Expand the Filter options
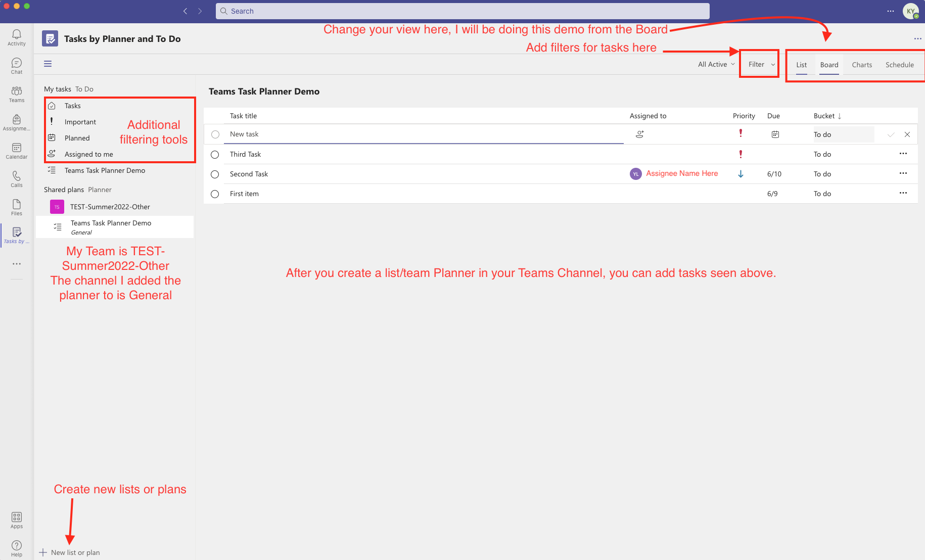Viewport: 925px width, 560px height. tap(759, 64)
